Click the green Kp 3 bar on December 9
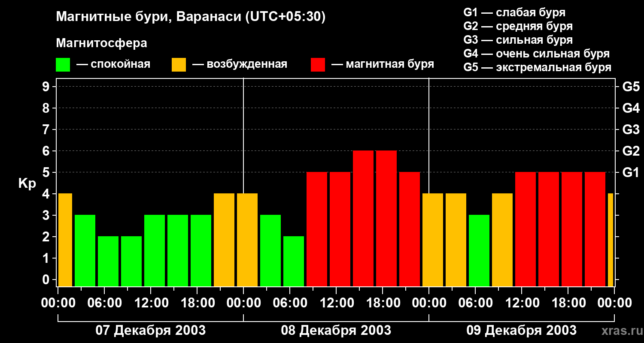 pos(479,250)
